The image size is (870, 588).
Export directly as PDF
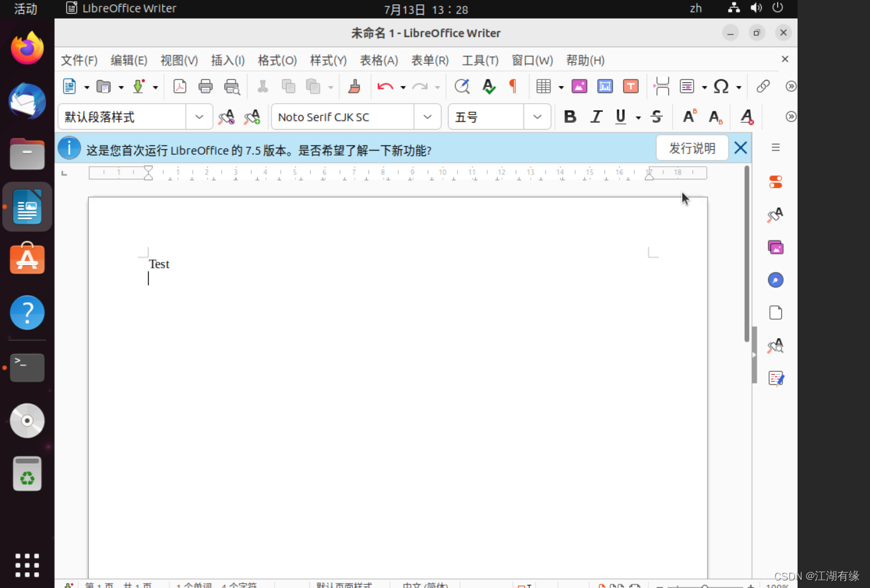click(180, 86)
